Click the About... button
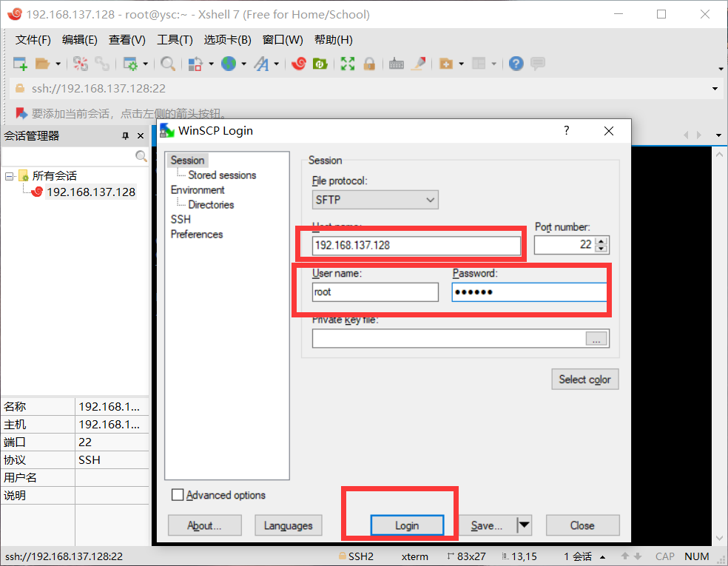This screenshot has width=728, height=566. [x=204, y=525]
